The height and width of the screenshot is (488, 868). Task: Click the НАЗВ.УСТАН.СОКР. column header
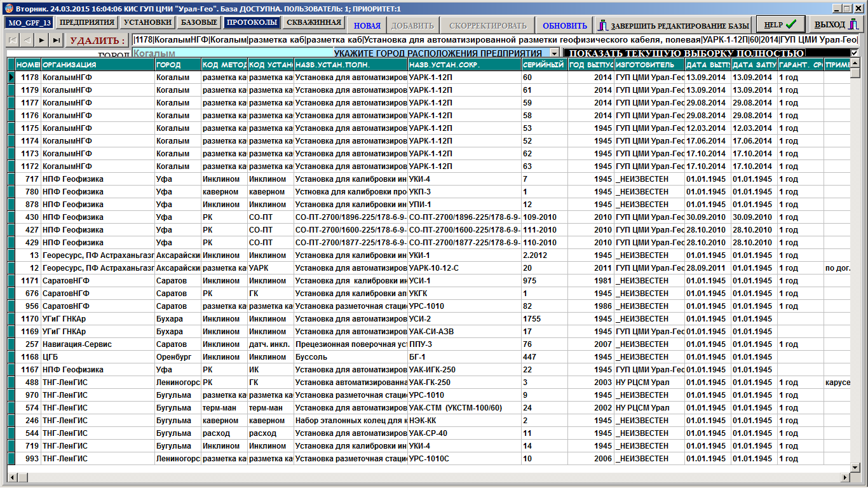coord(464,65)
